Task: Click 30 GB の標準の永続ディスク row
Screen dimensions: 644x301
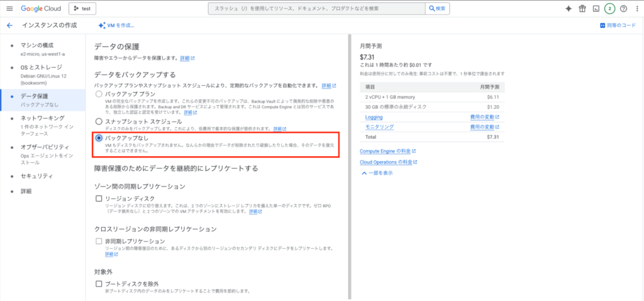Action: pos(432,107)
